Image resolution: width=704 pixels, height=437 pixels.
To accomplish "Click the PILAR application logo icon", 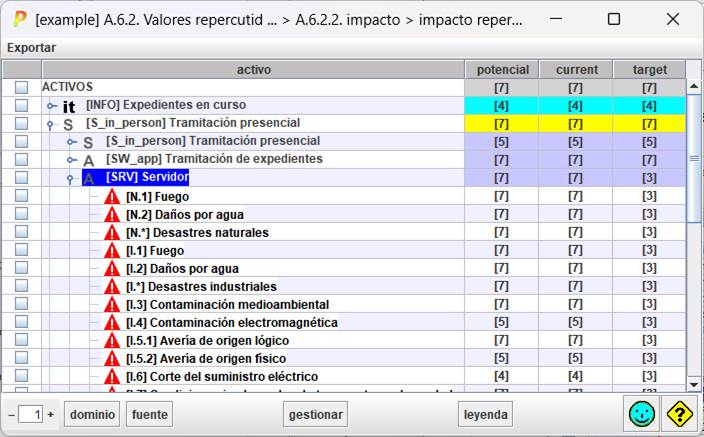I will click(x=19, y=19).
